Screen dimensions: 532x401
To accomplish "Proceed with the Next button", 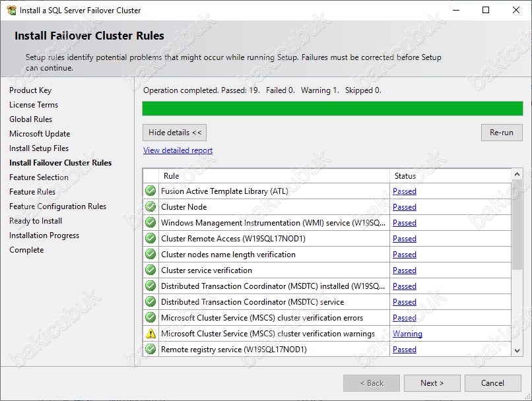I will 432,383.
